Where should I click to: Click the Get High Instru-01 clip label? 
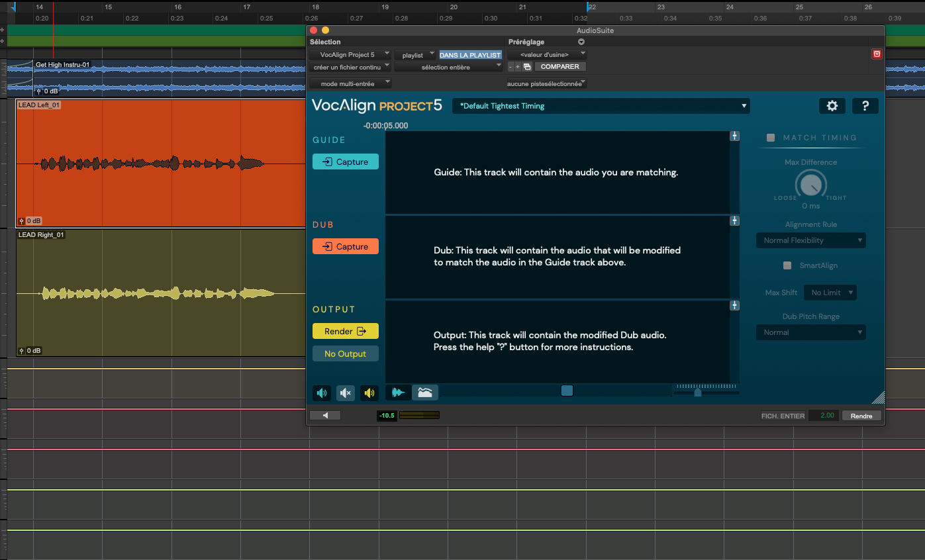(62, 65)
